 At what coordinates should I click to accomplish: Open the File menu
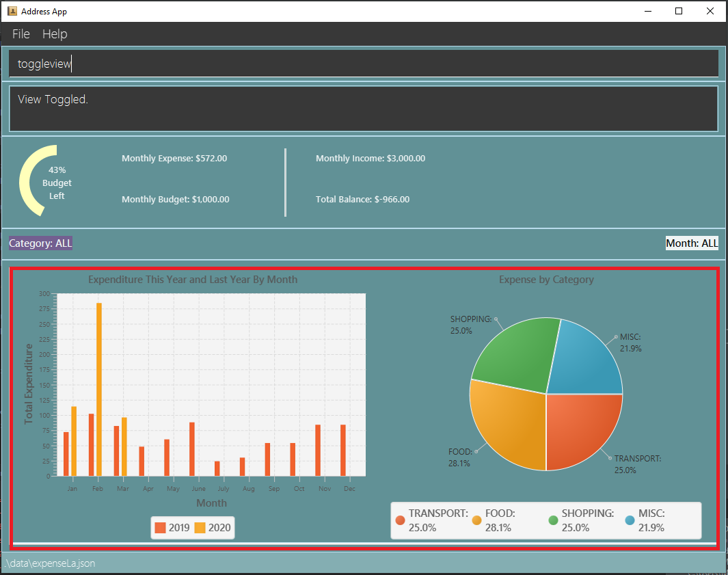tap(21, 34)
